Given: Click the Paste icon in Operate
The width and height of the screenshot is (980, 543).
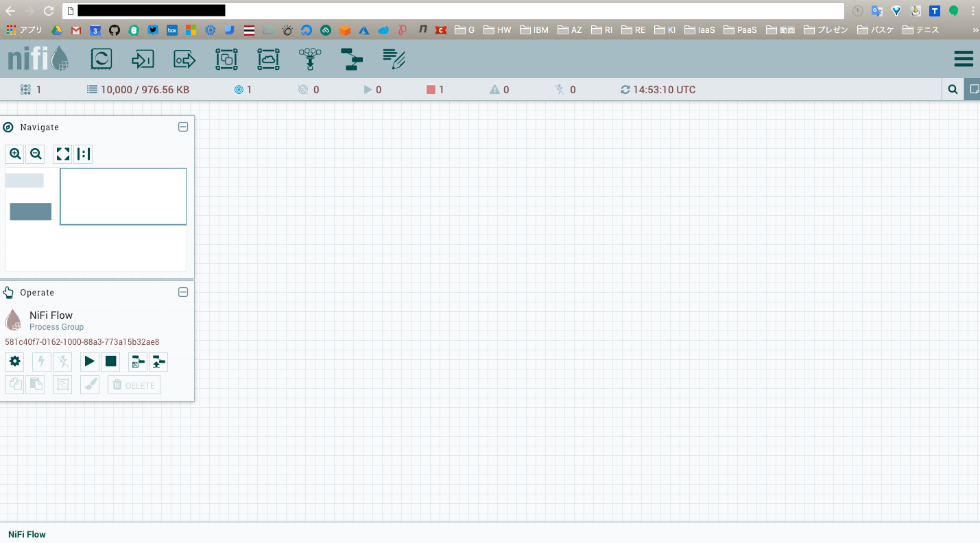Looking at the screenshot, I should tap(36, 385).
